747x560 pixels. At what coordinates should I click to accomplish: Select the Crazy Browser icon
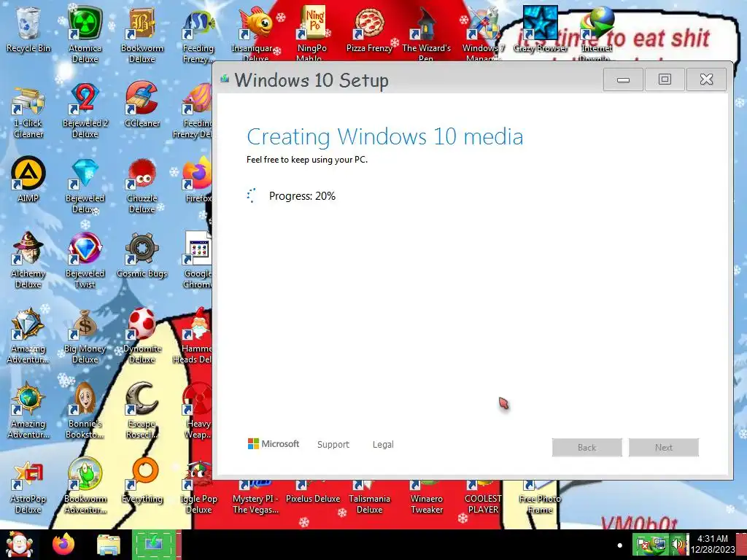(x=541, y=29)
